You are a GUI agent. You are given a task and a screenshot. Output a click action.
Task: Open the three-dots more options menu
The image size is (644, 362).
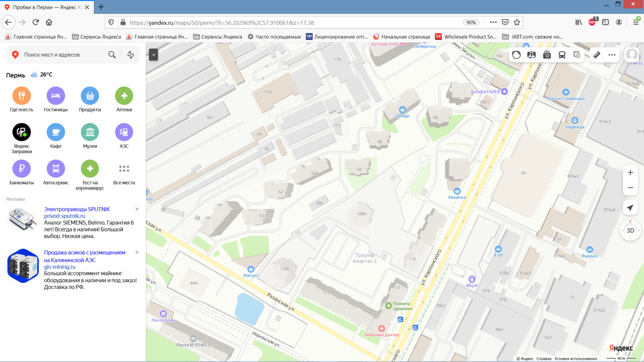(x=612, y=55)
